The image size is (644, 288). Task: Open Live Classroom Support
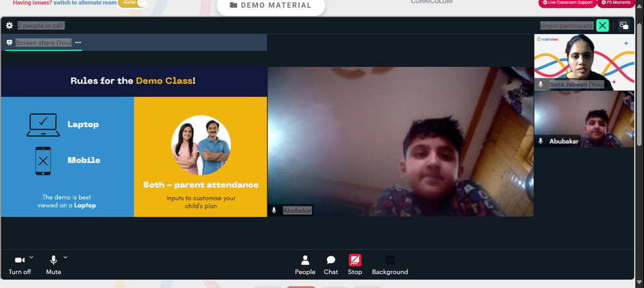click(x=567, y=3)
